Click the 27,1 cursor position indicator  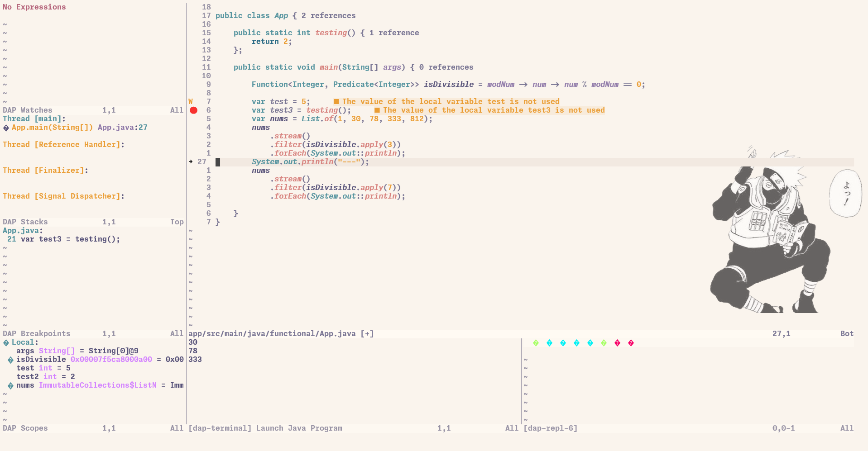[x=782, y=333]
